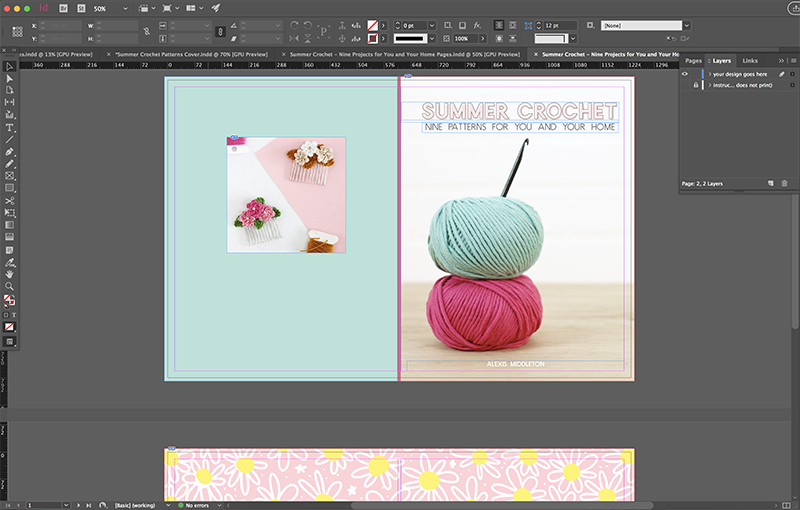Select the Zoom magnifier tool
Image resolution: width=800 pixels, height=510 pixels.
pyautogui.click(x=9, y=286)
